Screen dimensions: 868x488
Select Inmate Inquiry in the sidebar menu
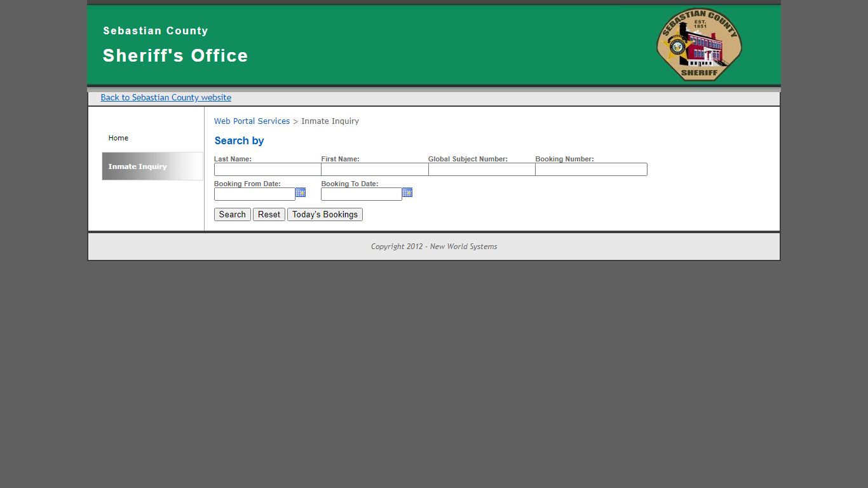pos(153,166)
